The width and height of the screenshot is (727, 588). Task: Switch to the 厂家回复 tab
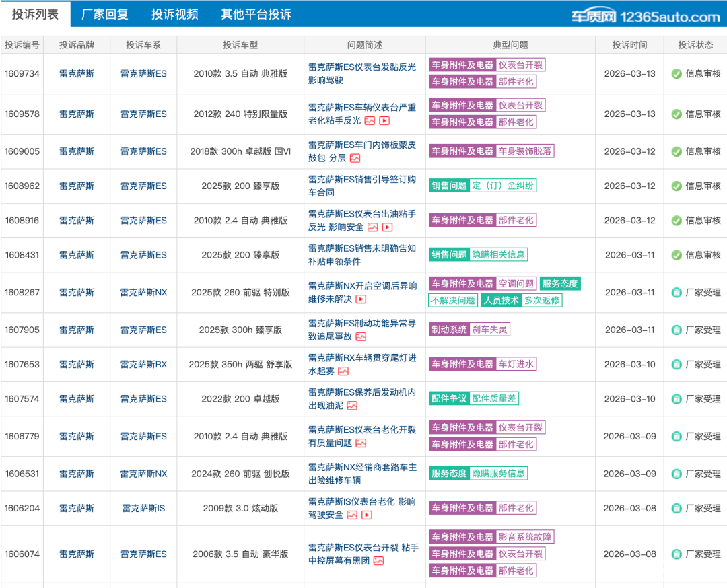tap(104, 14)
